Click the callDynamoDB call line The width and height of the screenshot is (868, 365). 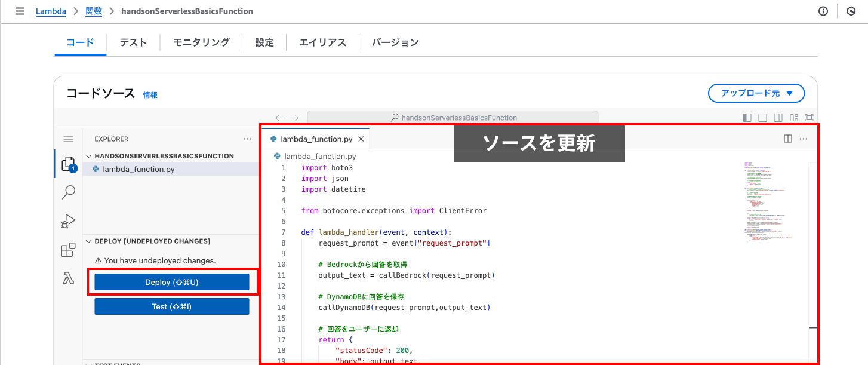(404, 308)
